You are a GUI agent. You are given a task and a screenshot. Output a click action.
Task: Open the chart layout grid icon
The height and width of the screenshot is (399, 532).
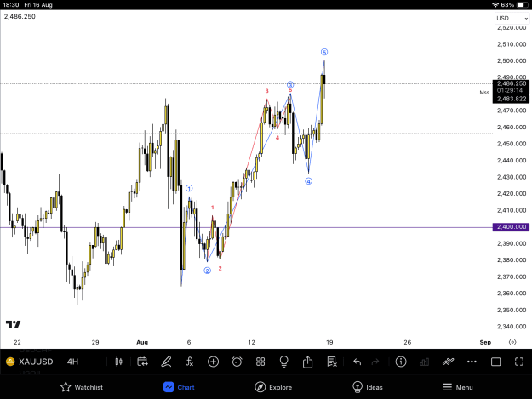pyautogui.click(x=260, y=362)
